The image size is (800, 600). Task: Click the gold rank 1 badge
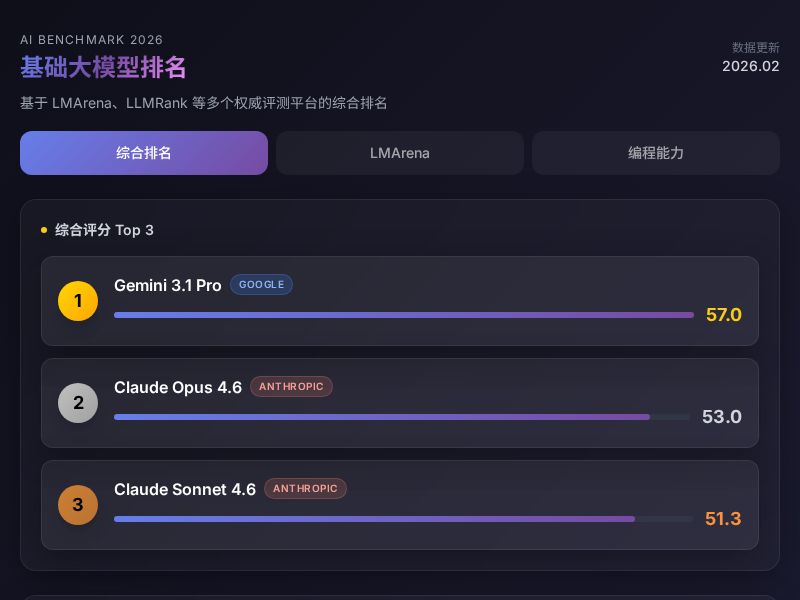coord(78,301)
